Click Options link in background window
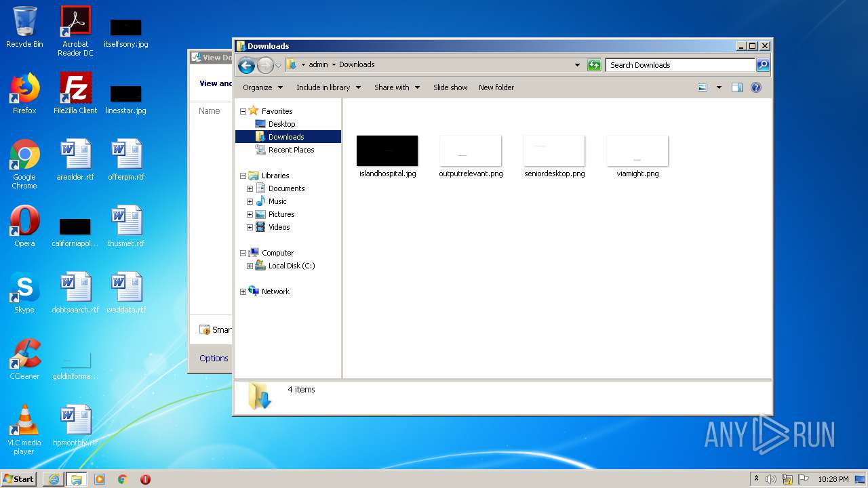The image size is (868, 488). click(x=214, y=359)
